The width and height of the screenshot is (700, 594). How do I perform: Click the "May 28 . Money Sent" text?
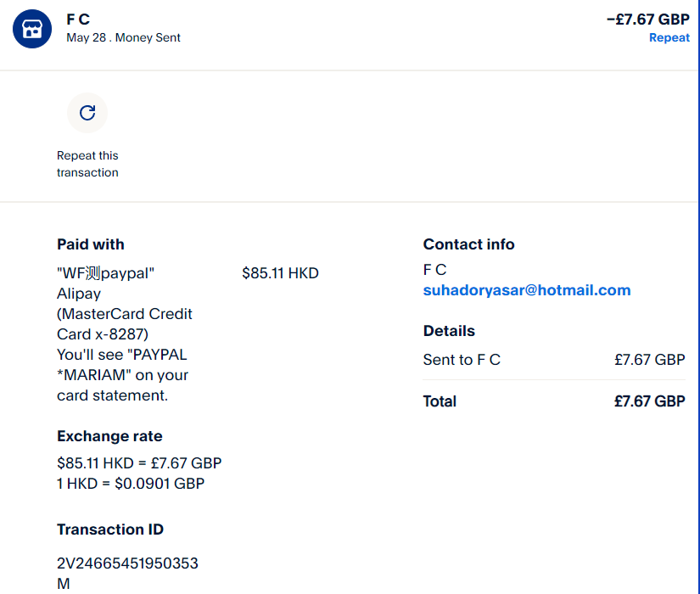pos(123,37)
